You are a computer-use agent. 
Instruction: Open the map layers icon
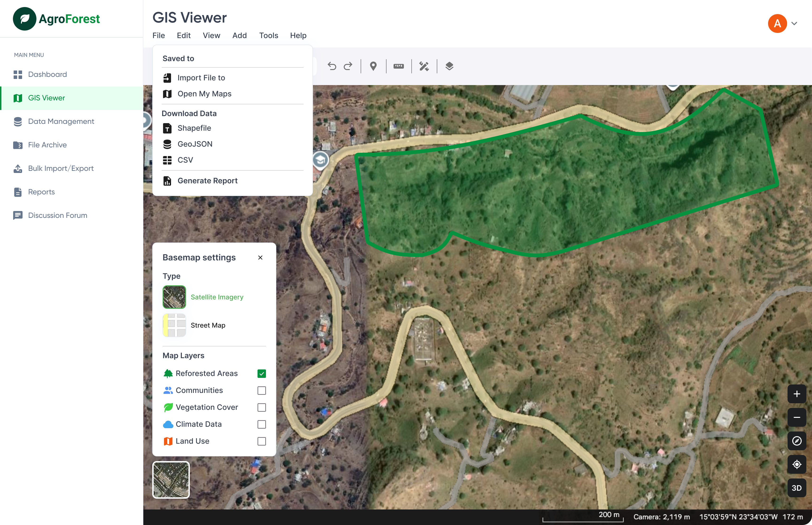point(449,66)
